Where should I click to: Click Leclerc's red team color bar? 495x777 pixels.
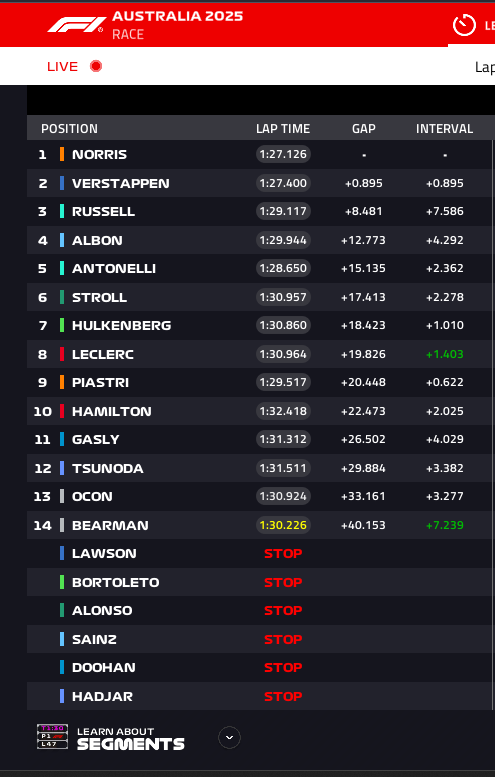click(x=62, y=354)
